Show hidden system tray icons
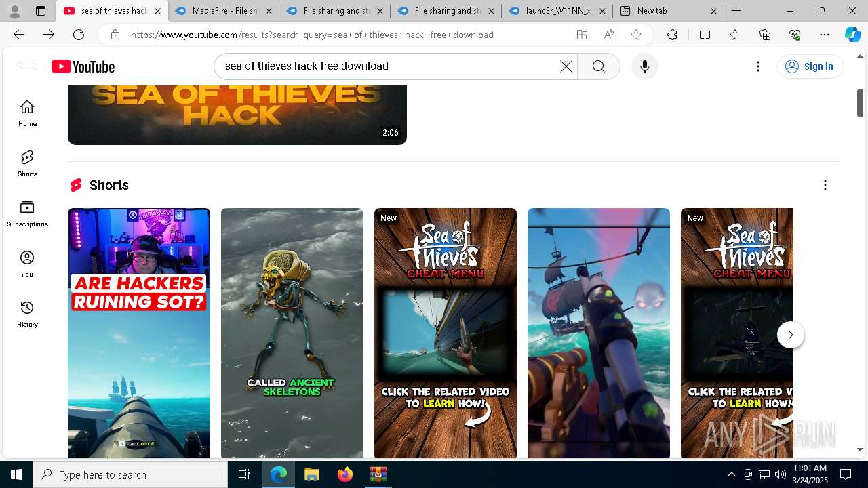Image resolution: width=868 pixels, height=488 pixels. pyautogui.click(x=731, y=474)
